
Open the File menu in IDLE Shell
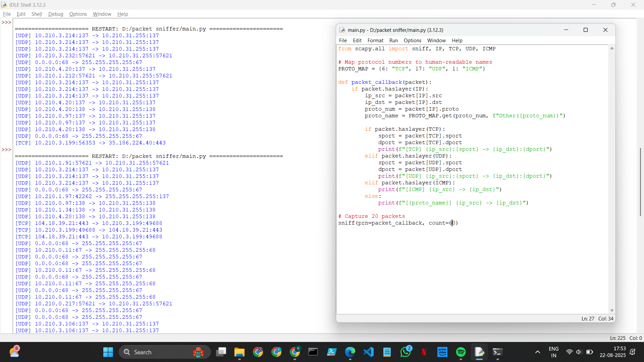tap(7, 14)
